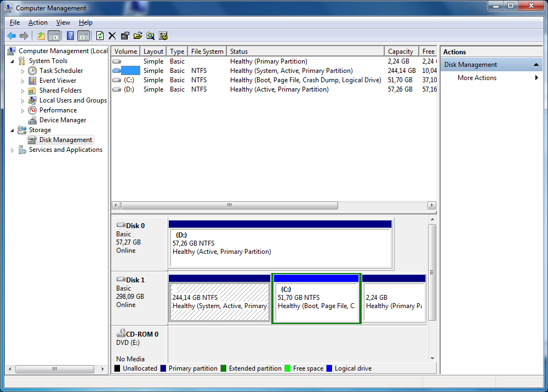Image resolution: width=548 pixels, height=392 pixels.
Task: Click the Up One Level folder icon
Action: click(x=41, y=36)
